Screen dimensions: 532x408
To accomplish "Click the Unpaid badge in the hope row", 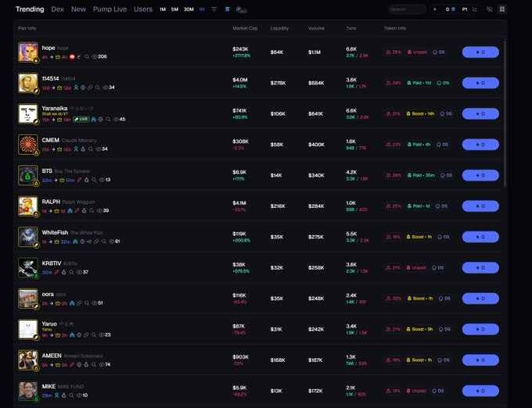I will pyautogui.click(x=417, y=52).
